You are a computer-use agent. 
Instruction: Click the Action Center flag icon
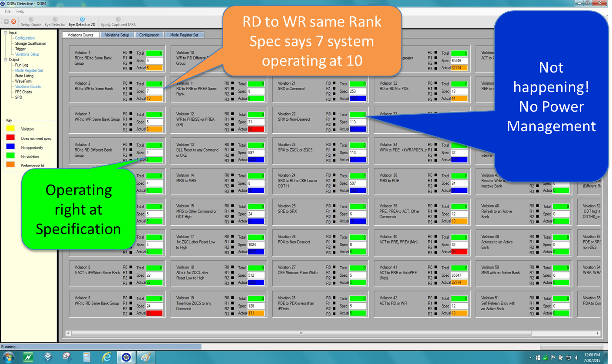click(554, 357)
